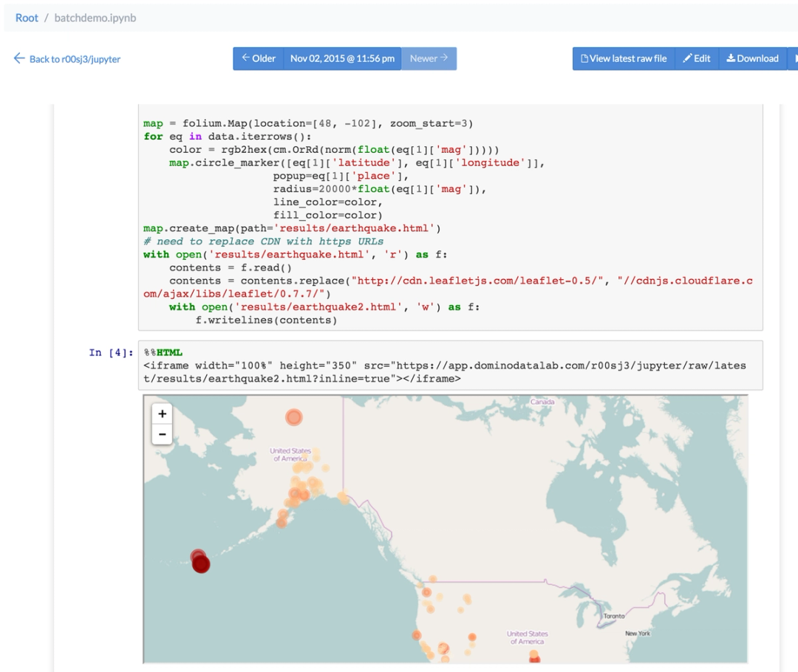The width and height of the screenshot is (798, 672).
Task: Click the Edit button
Action: (x=696, y=58)
